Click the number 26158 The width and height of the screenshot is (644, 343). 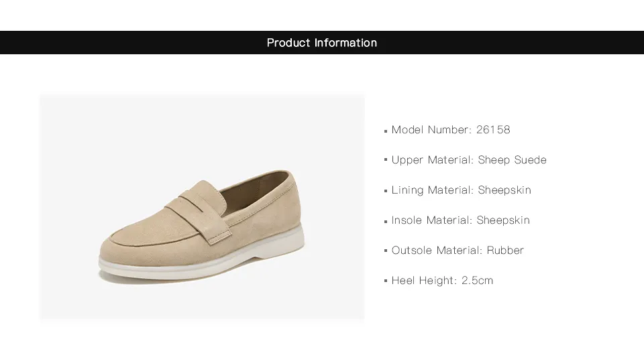(493, 130)
